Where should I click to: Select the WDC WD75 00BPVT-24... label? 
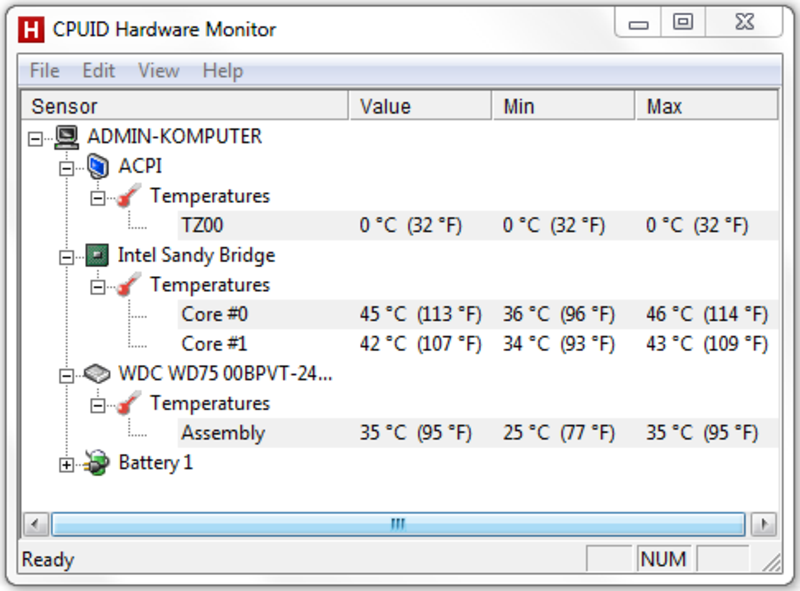(x=225, y=374)
